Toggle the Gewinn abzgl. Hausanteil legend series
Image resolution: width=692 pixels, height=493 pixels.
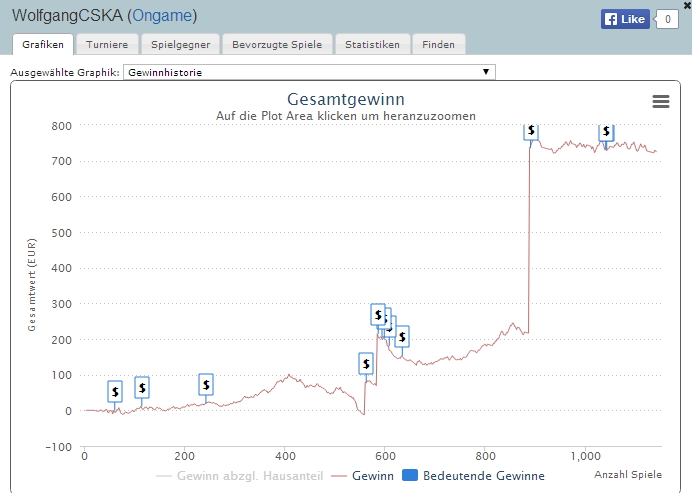point(240,476)
